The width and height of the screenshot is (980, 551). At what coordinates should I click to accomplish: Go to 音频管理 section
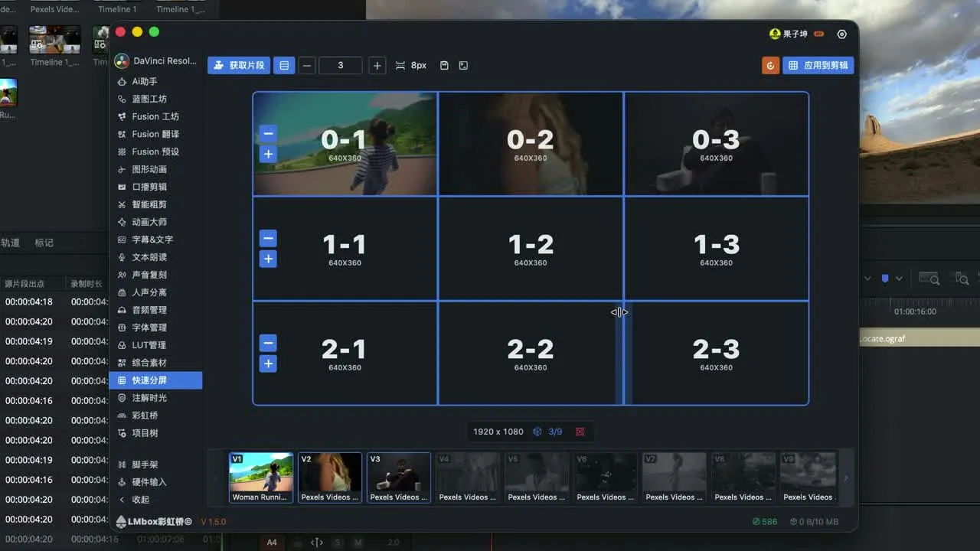[156, 310]
